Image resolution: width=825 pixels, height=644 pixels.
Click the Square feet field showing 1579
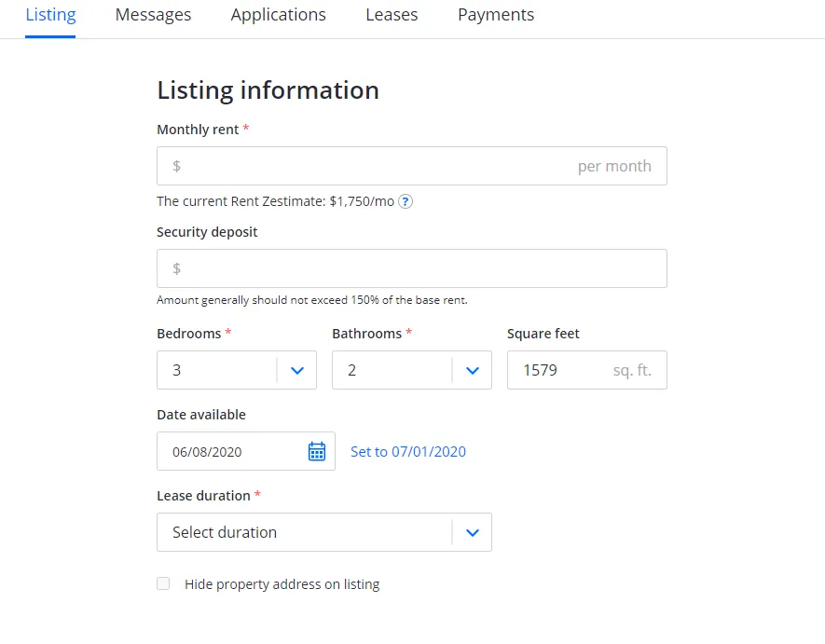[559, 371]
